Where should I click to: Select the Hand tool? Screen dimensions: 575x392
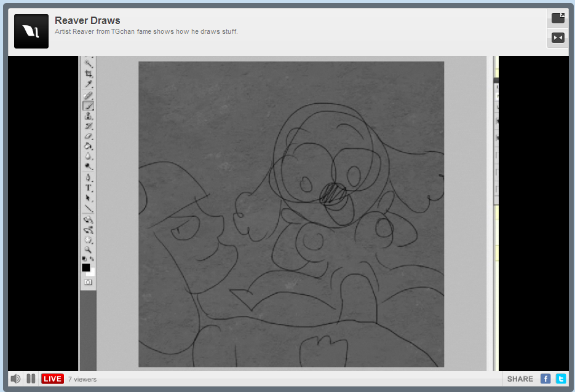point(89,240)
